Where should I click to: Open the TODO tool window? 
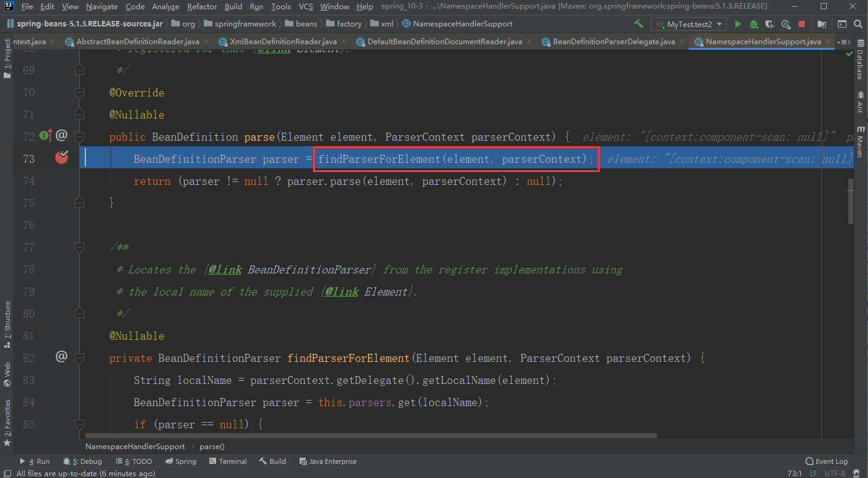[x=133, y=461]
